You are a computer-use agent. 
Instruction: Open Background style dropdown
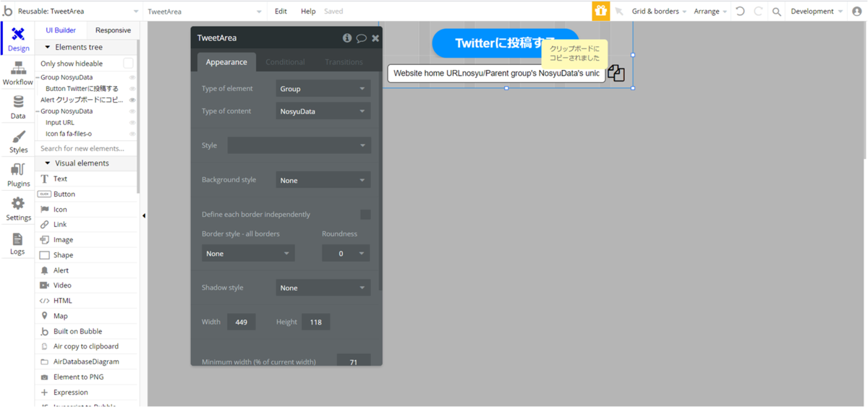point(323,180)
